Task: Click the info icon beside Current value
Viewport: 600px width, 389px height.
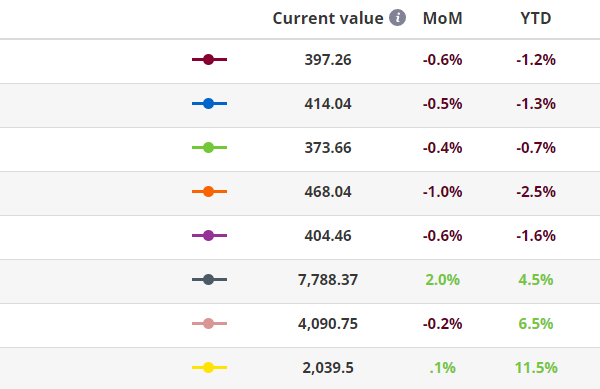Action: click(398, 18)
